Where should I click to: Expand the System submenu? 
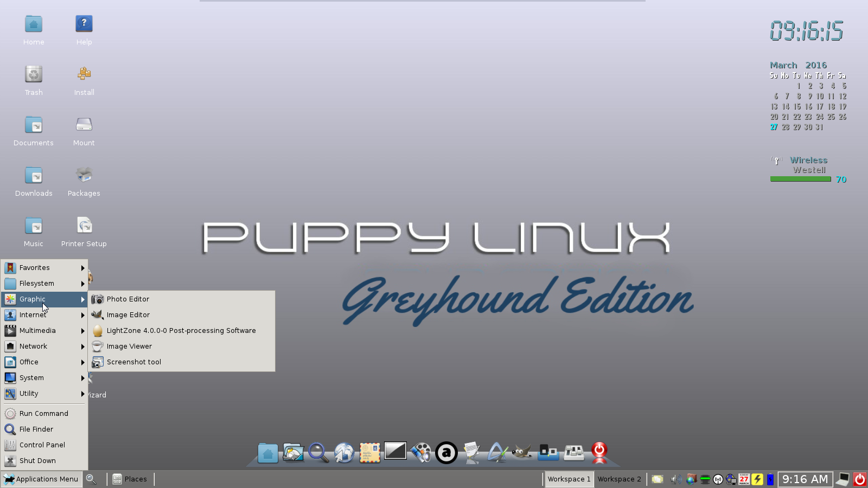pos(44,378)
